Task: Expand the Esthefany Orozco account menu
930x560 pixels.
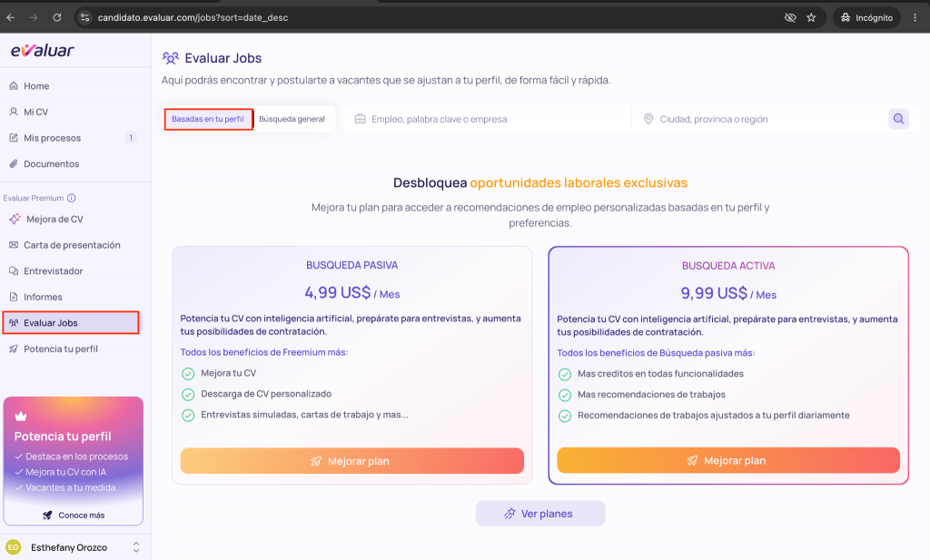Action: [x=136, y=547]
